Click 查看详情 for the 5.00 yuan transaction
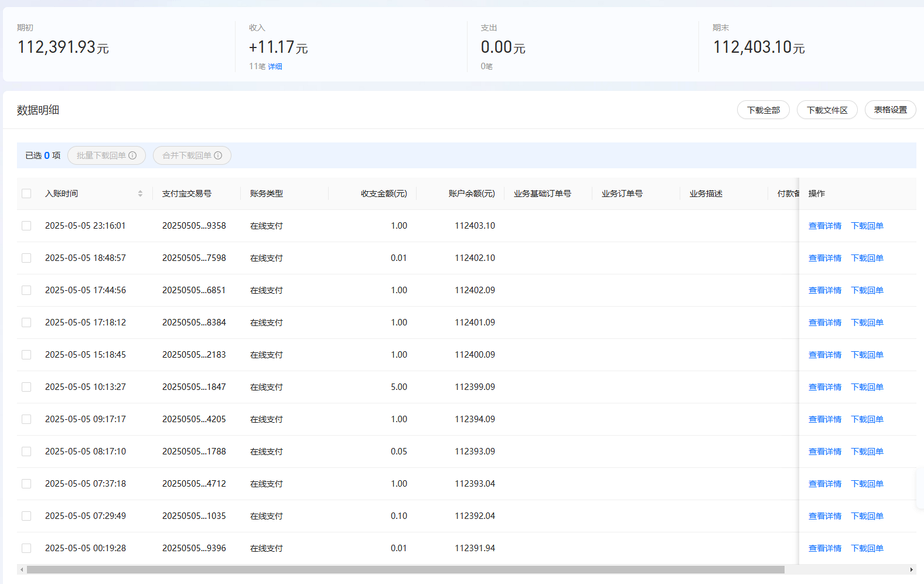The height and width of the screenshot is (584, 924). [x=824, y=387]
